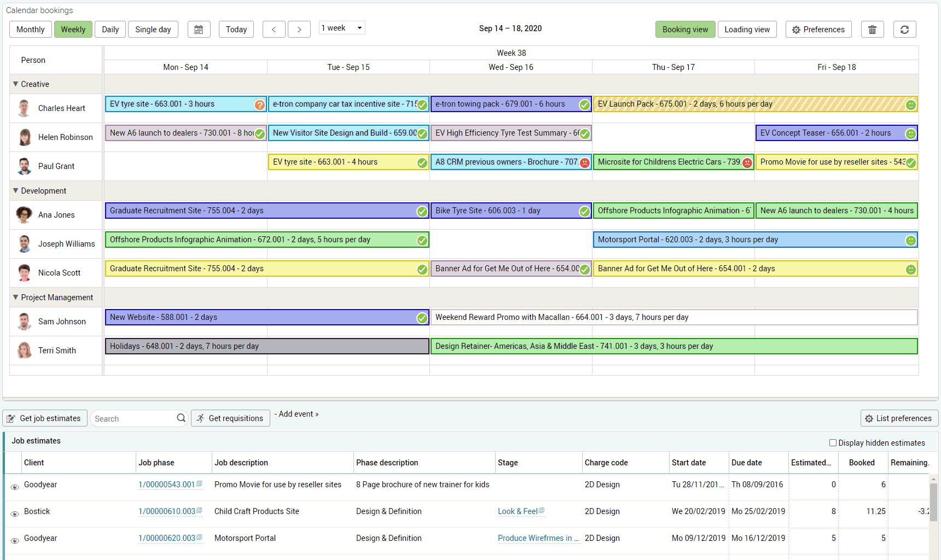Click the next week arrow
This screenshot has height=560, width=941.
point(299,29)
